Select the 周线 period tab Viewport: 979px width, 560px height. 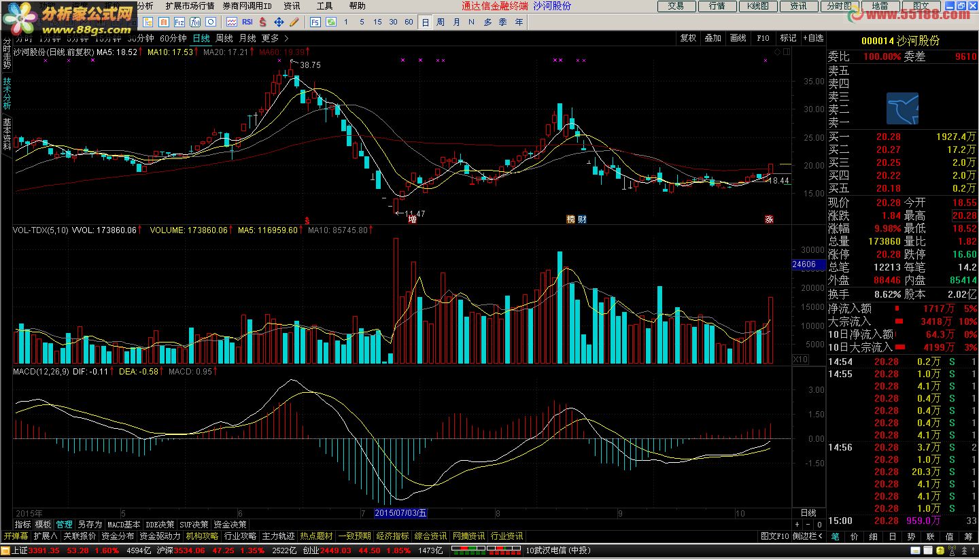(x=224, y=38)
